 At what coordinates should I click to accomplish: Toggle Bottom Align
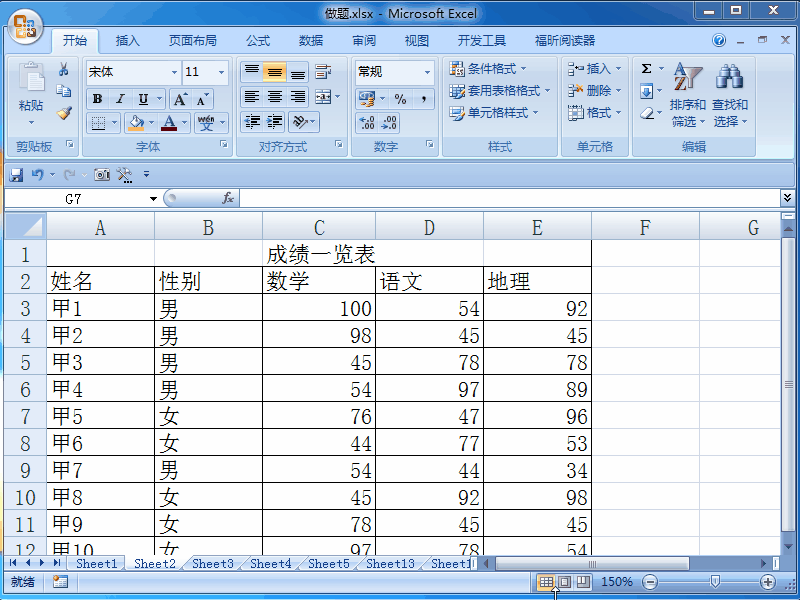tap(298, 72)
